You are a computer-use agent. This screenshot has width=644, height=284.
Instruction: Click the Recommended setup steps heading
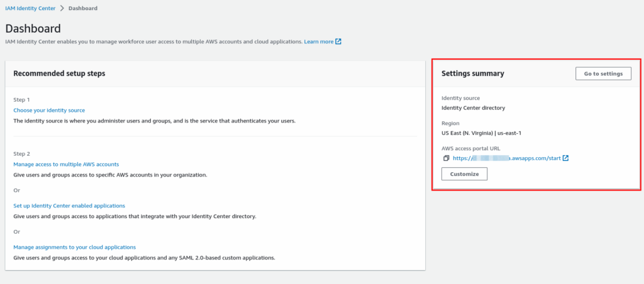tap(59, 74)
